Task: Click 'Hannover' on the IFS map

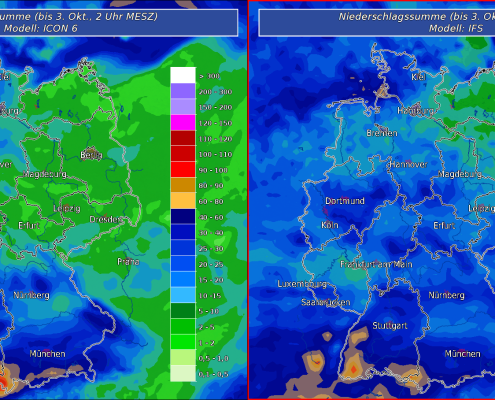Action: 408,164
